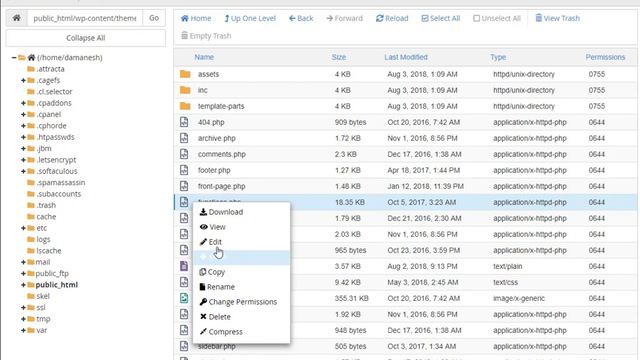Reload the file listing
640x360 pixels.
pos(392,18)
